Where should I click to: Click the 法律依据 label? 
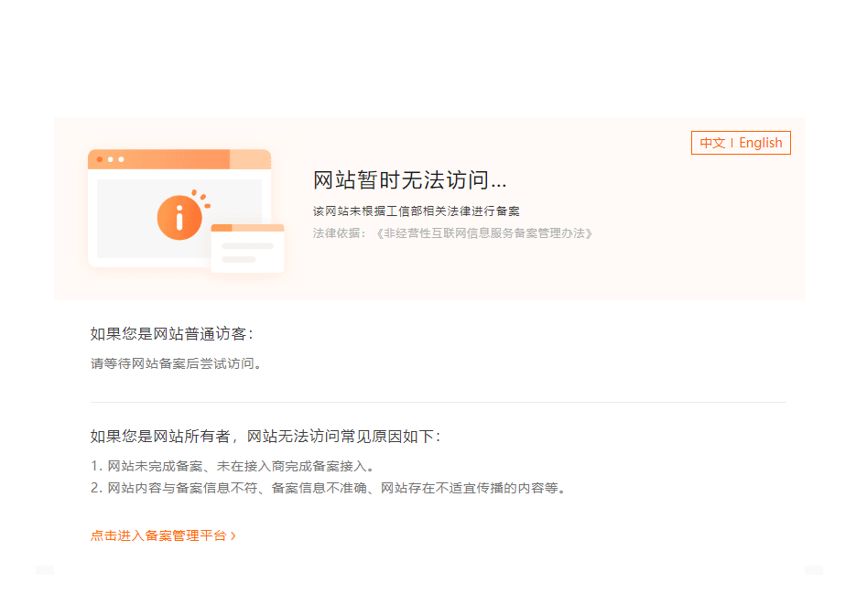coord(339,233)
